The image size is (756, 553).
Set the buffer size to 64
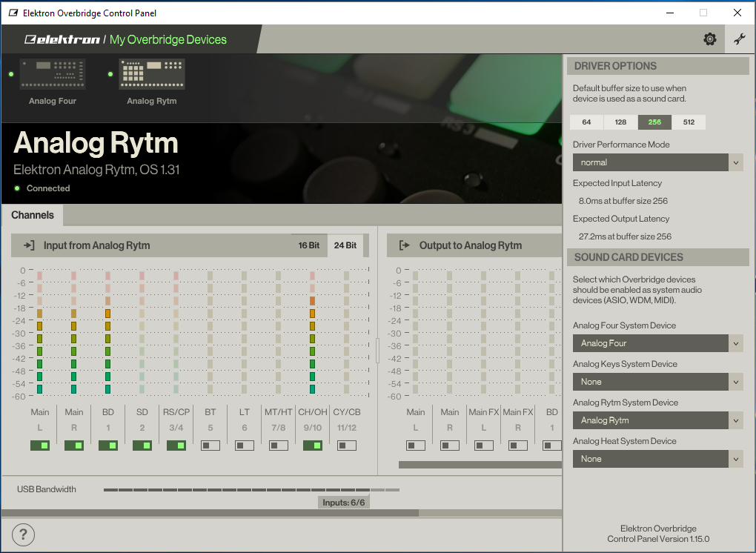click(586, 122)
